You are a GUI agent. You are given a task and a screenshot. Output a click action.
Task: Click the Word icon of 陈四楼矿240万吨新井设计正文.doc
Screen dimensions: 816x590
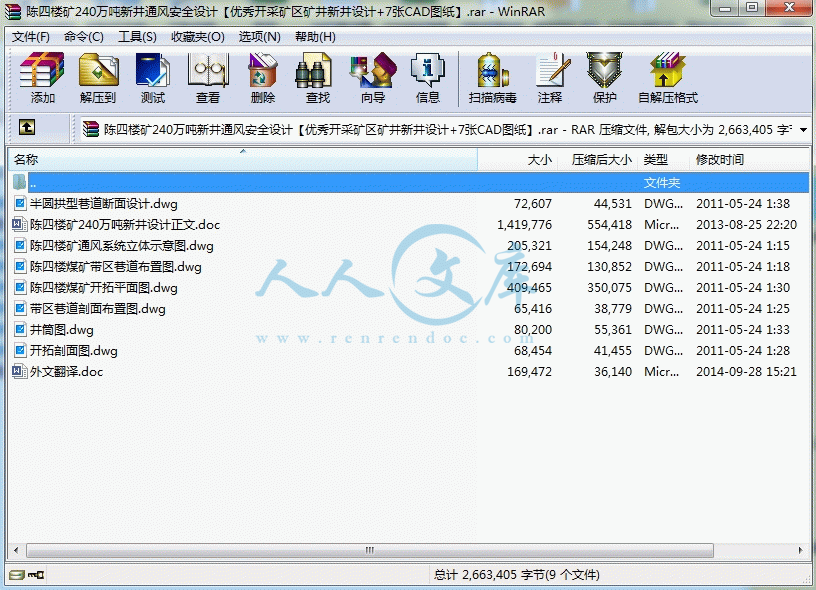[x=20, y=224]
